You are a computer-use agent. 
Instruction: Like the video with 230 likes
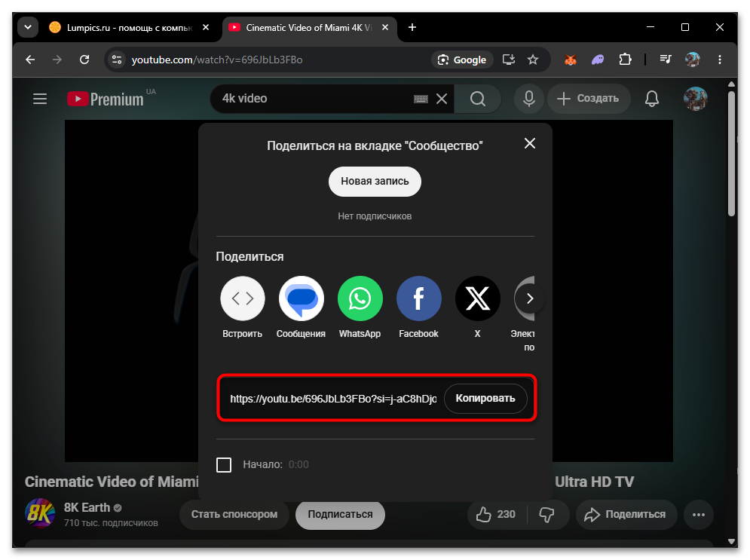click(x=497, y=515)
